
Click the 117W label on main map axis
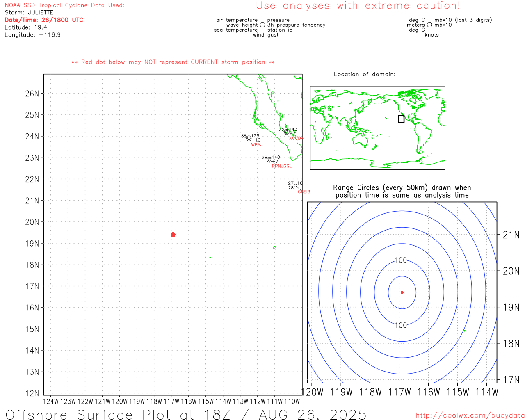pos(171,401)
